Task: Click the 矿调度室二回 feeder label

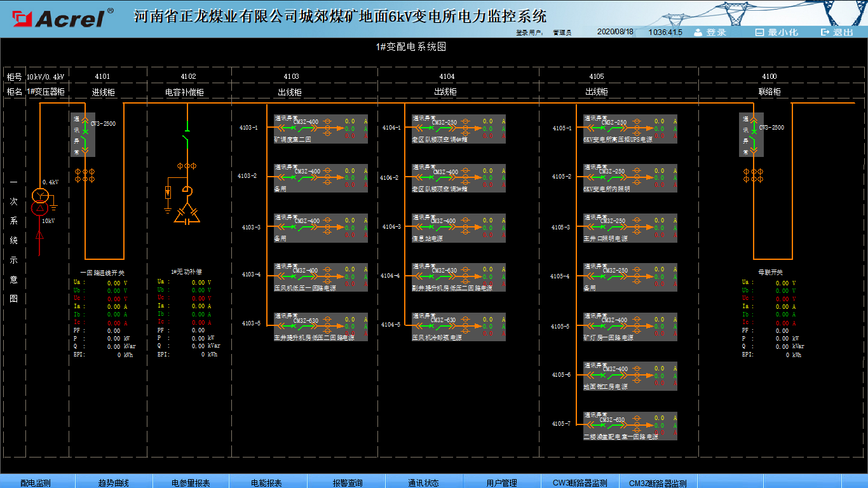Action: (292, 140)
